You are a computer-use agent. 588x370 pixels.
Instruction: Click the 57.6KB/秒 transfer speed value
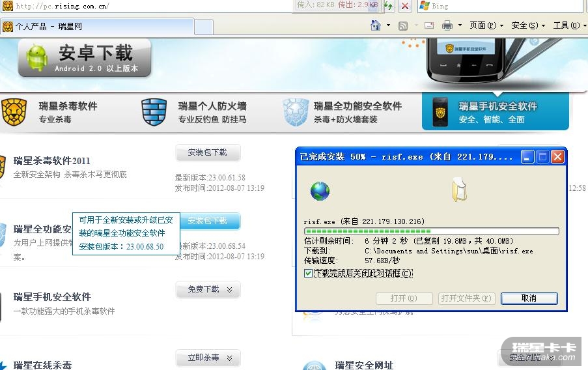[x=382, y=261]
